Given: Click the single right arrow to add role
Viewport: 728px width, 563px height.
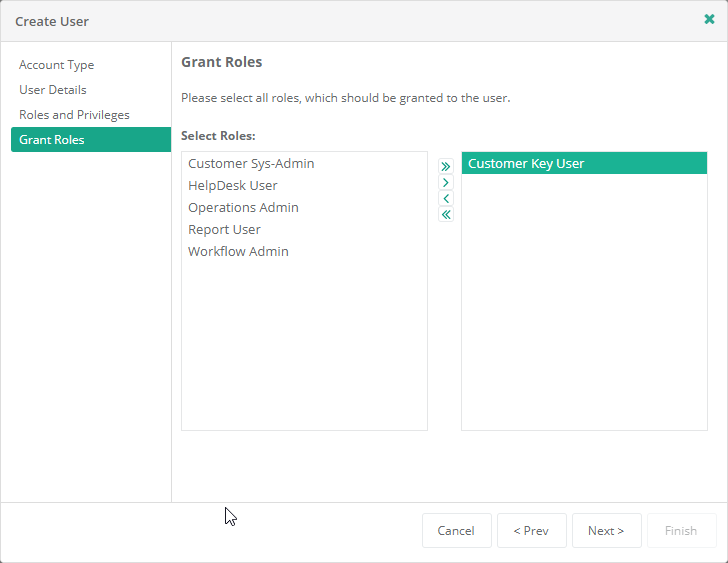Looking at the screenshot, I should pos(446,183).
